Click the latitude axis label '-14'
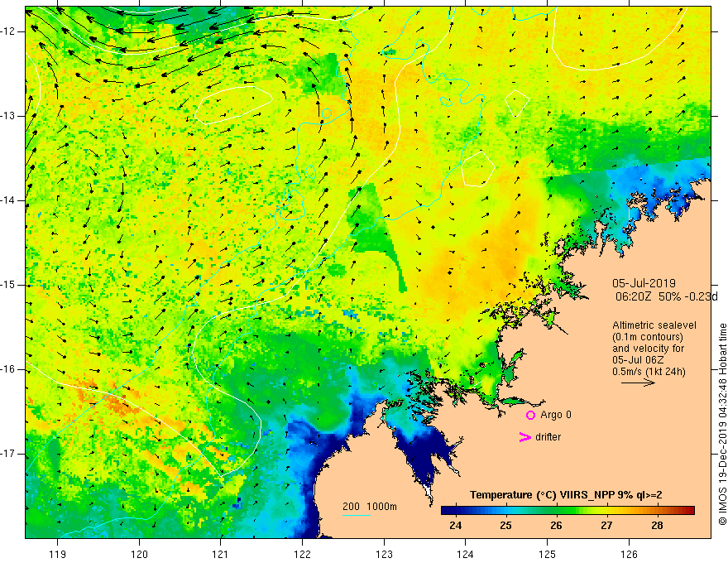Screen dimensions: 728x563 [8, 200]
